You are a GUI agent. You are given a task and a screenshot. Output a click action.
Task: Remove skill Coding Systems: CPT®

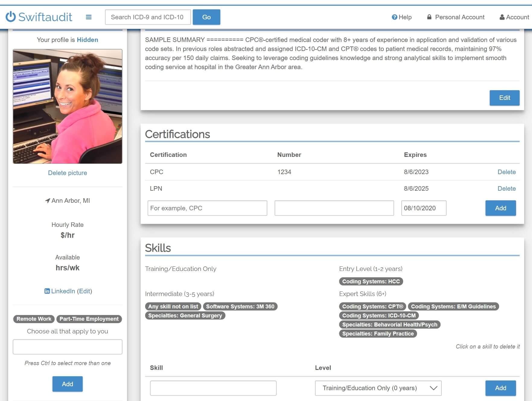[x=373, y=307]
